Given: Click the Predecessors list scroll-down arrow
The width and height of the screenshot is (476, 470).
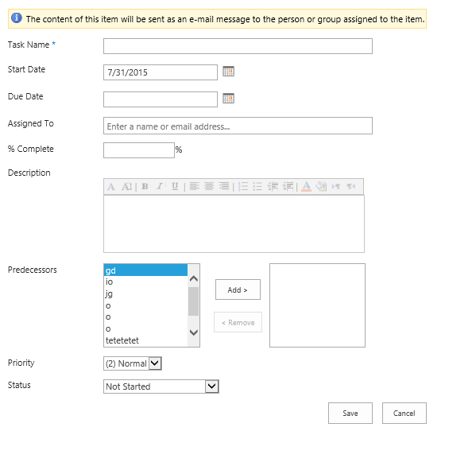Looking at the screenshot, I should [x=194, y=332].
